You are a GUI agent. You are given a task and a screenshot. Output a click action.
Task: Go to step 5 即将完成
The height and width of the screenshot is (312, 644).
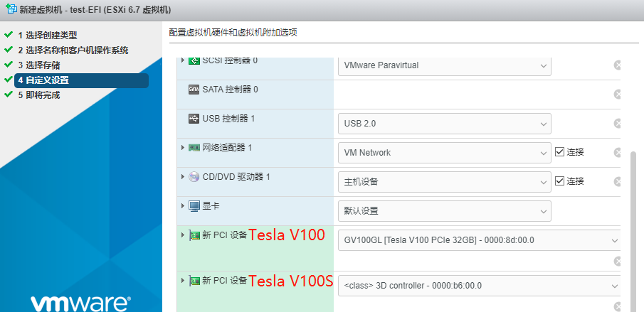(x=39, y=95)
